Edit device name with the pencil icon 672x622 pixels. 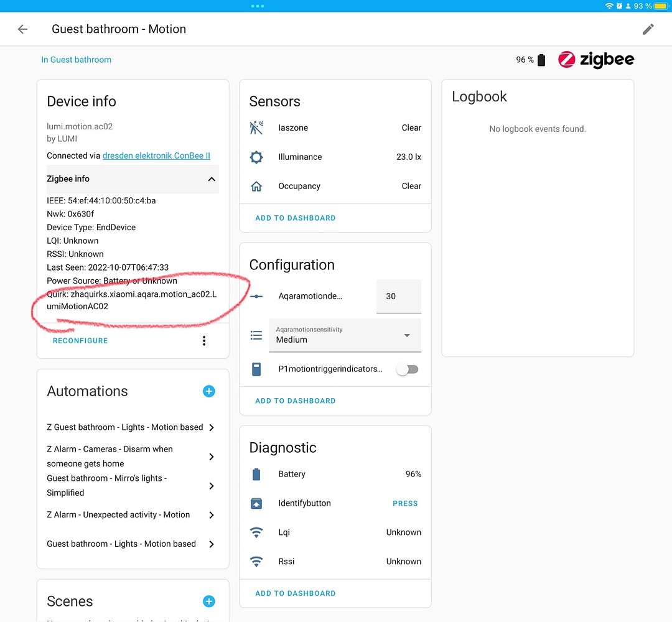(648, 29)
